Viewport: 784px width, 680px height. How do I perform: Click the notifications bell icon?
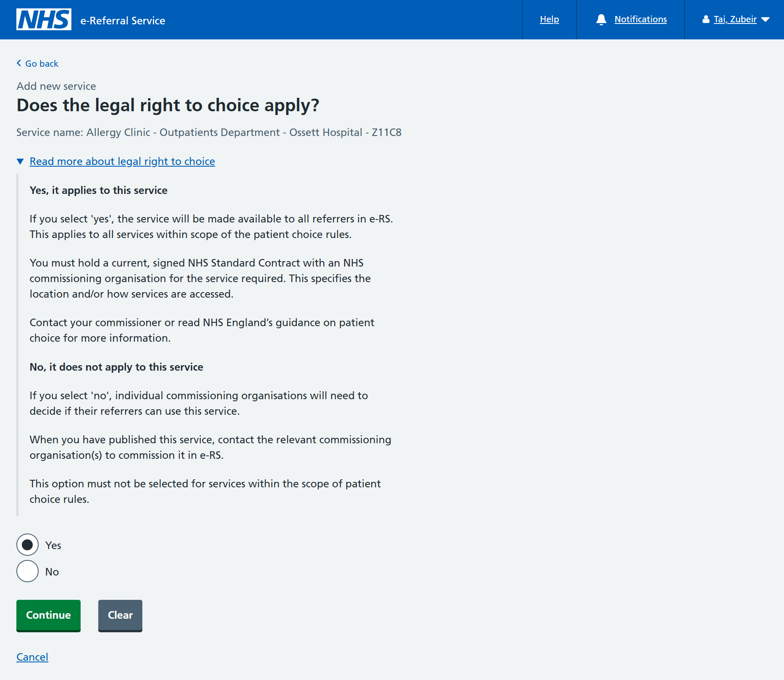click(x=601, y=19)
